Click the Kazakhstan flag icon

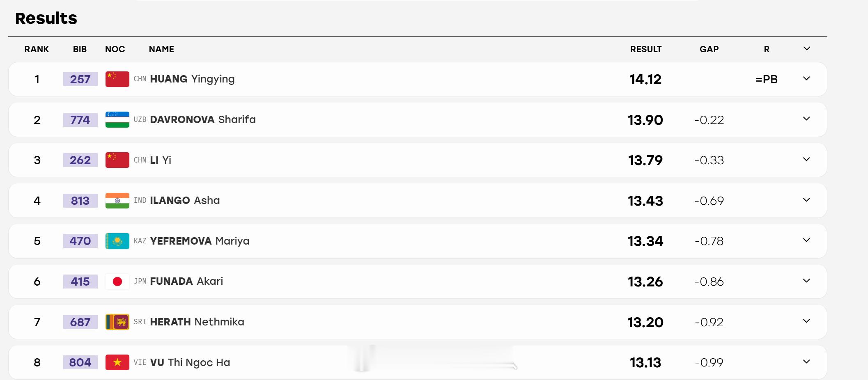(x=117, y=241)
